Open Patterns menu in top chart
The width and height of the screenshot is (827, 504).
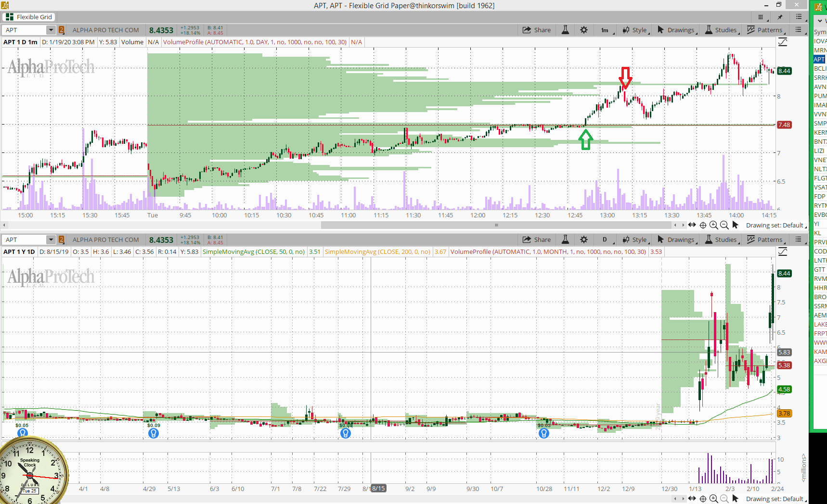(765, 30)
